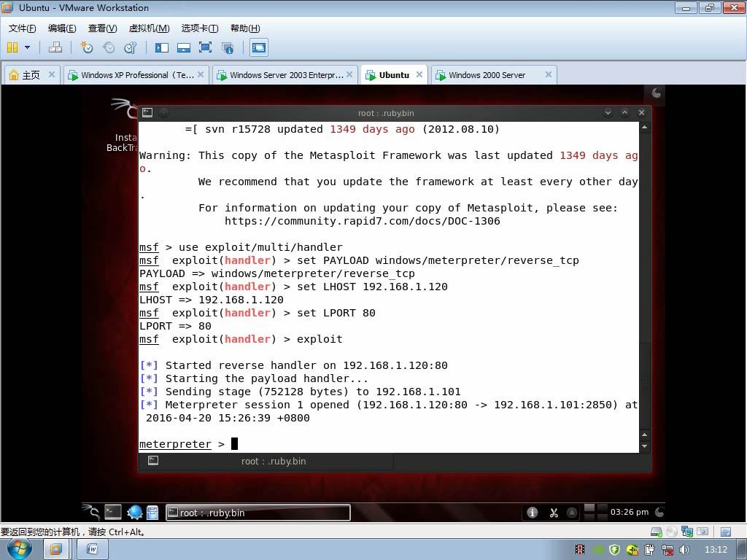
Task: Click terminal window menu icon in title bar
Action: pyautogui.click(x=147, y=112)
